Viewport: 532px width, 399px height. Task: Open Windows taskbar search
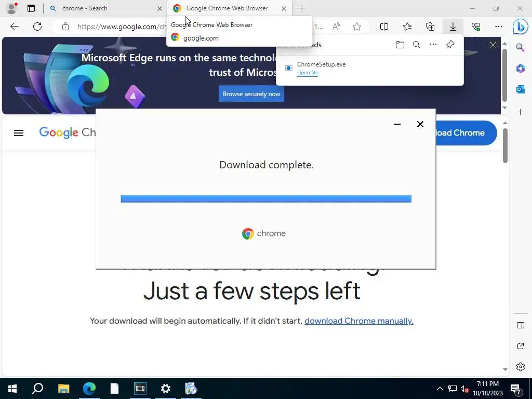point(37,389)
